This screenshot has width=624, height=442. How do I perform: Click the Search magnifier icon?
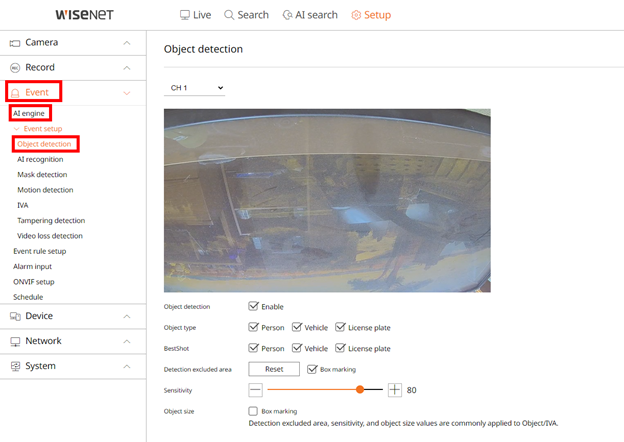tap(229, 15)
